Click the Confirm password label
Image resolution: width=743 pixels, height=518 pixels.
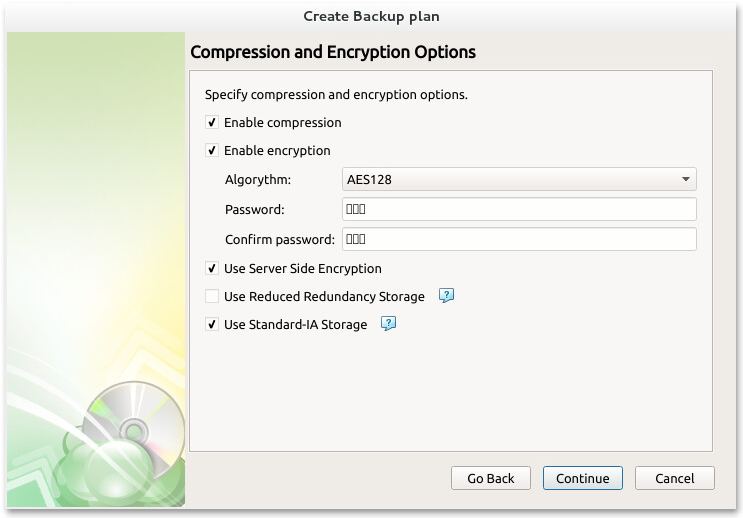pos(280,239)
